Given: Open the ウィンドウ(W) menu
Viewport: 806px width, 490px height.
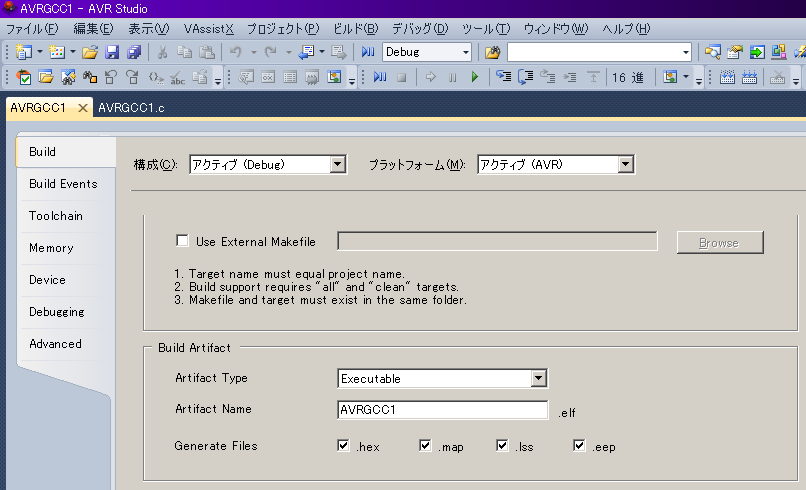Looking at the screenshot, I should pos(556,29).
